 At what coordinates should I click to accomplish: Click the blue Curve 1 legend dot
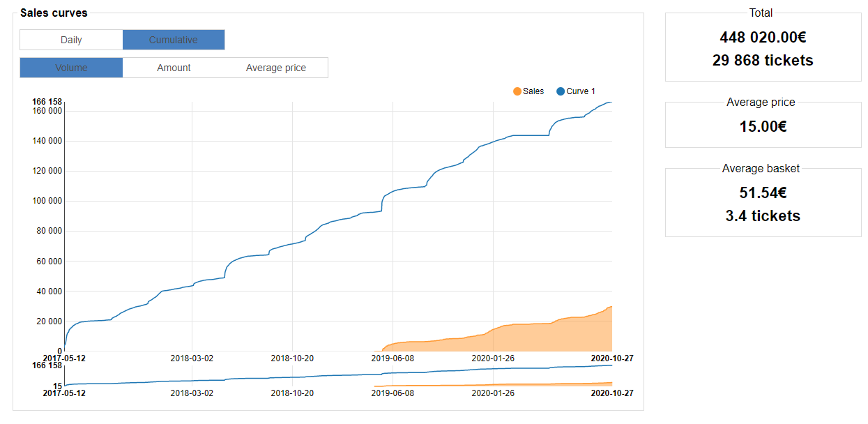coord(561,91)
